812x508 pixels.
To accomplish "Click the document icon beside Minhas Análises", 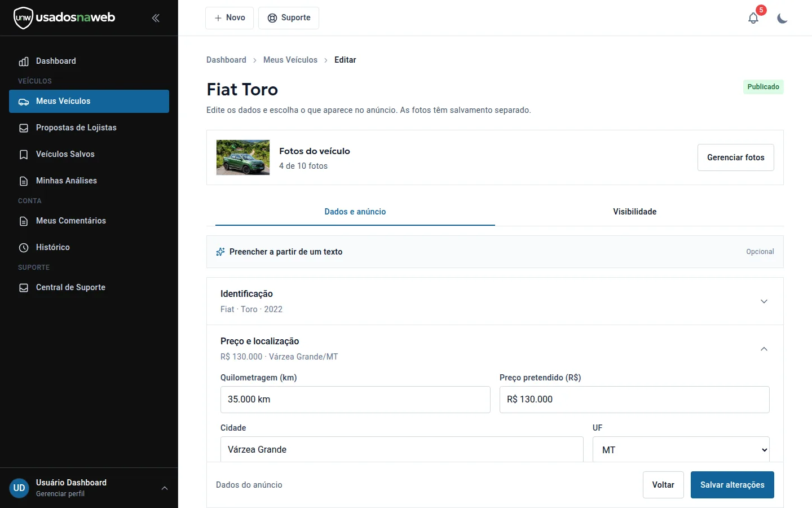I will 24,181.
